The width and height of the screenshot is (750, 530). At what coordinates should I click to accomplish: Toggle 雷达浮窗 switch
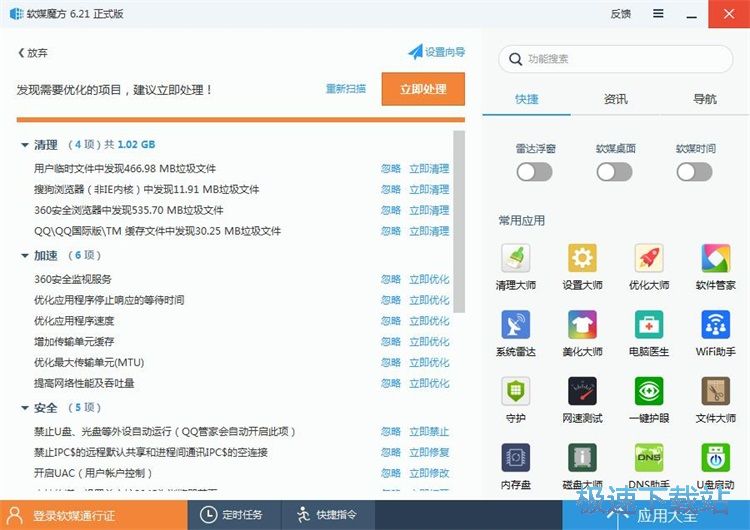pos(534,172)
